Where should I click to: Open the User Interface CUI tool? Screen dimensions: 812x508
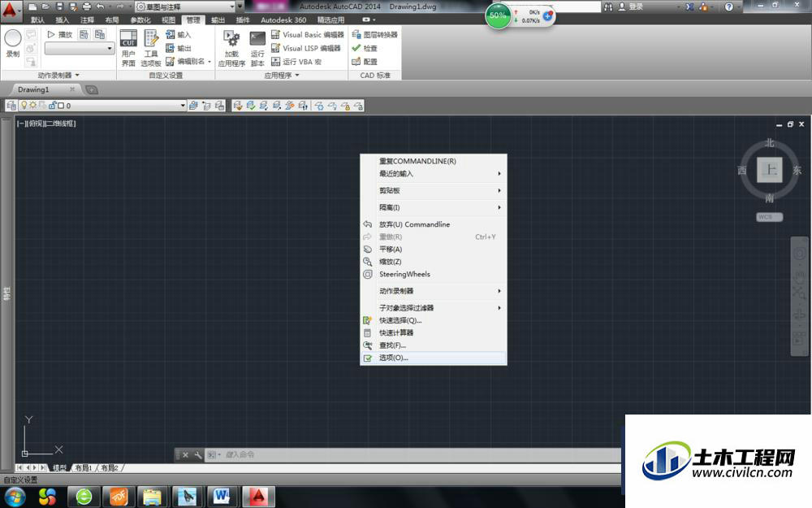128,48
